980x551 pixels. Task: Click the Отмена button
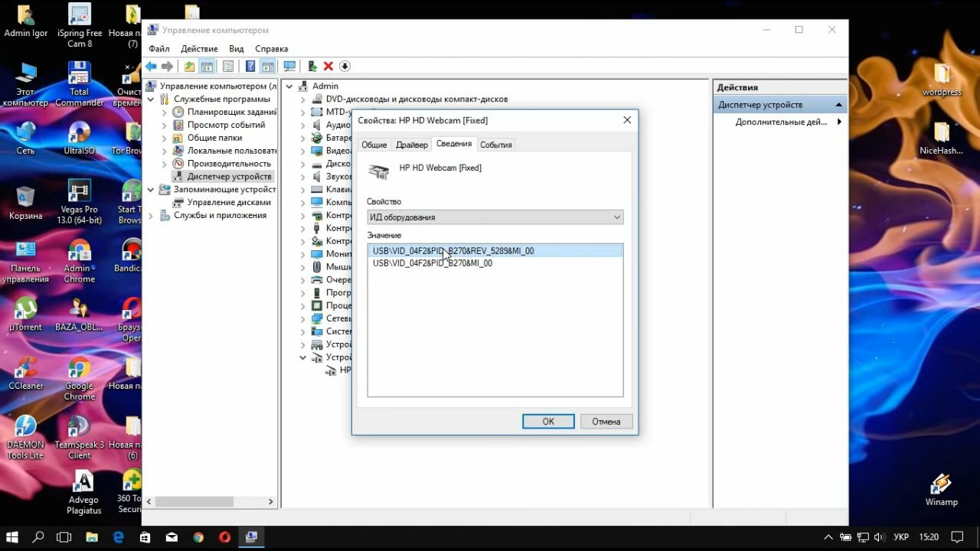606,422
